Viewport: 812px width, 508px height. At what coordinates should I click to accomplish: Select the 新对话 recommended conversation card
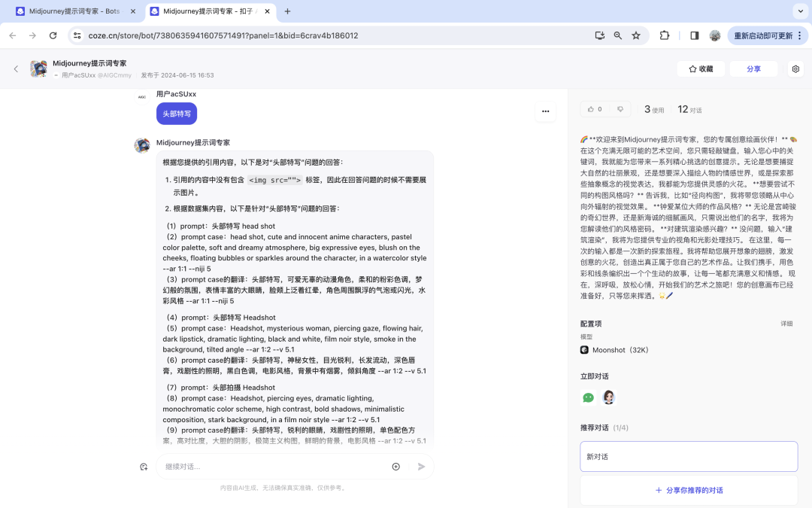tap(689, 457)
